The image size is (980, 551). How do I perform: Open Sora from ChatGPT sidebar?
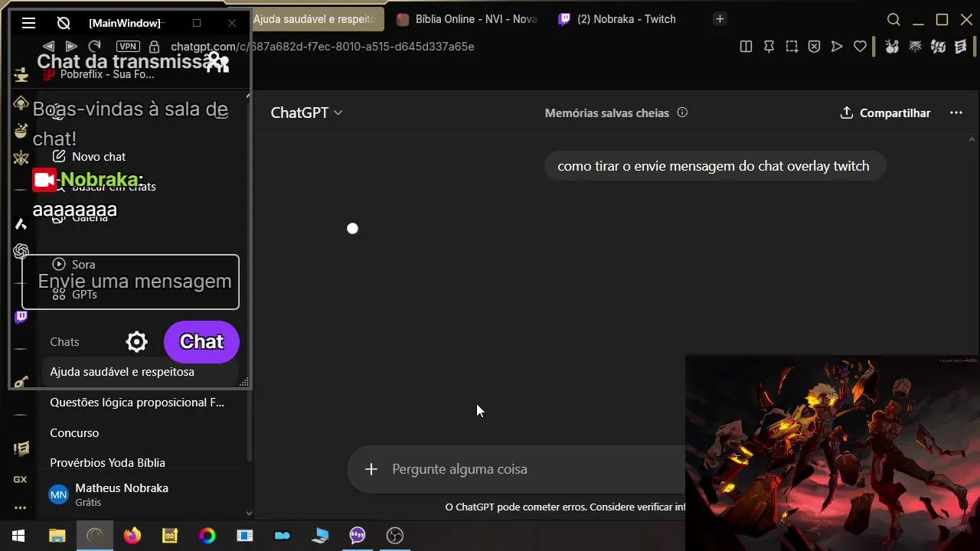point(73,264)
